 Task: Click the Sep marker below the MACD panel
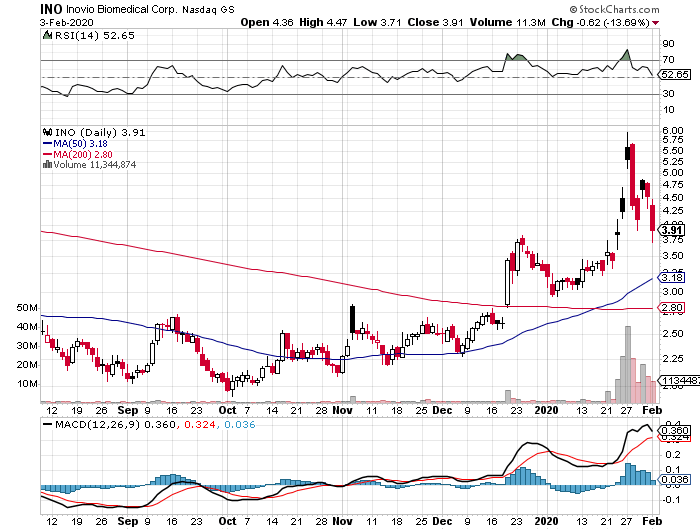[128, 521]
